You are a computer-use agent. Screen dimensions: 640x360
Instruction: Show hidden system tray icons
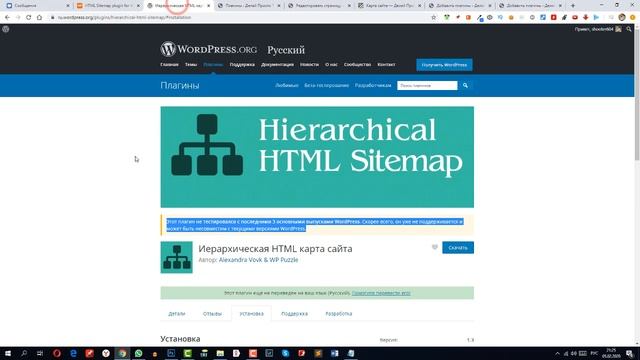click(558, 353)
